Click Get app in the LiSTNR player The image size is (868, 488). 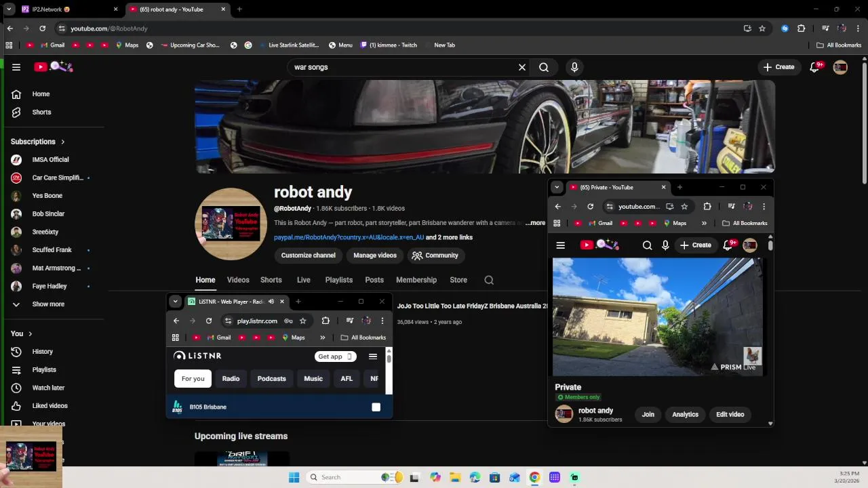click(335, 357)
